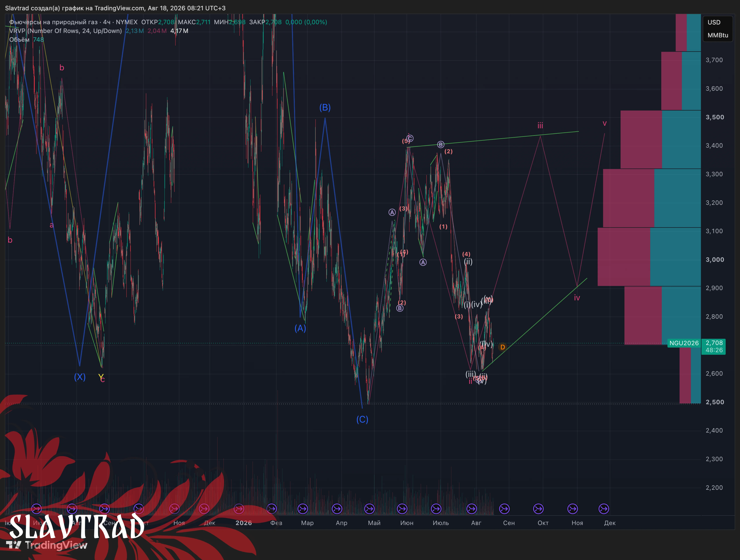Viewport: 740px width, 560px height.
Task: Click the 2,200 price axis label
Action: tap(714, 488)
